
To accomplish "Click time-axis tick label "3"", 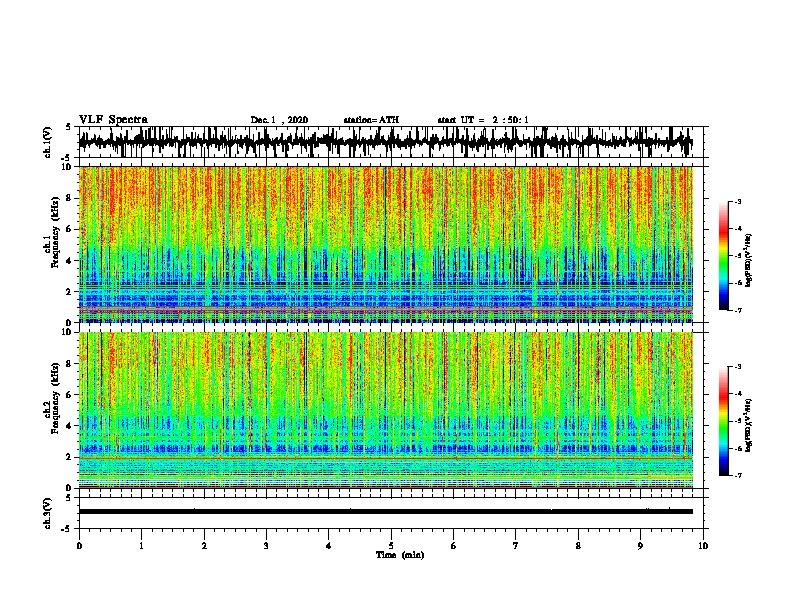I will click(266, 546).
